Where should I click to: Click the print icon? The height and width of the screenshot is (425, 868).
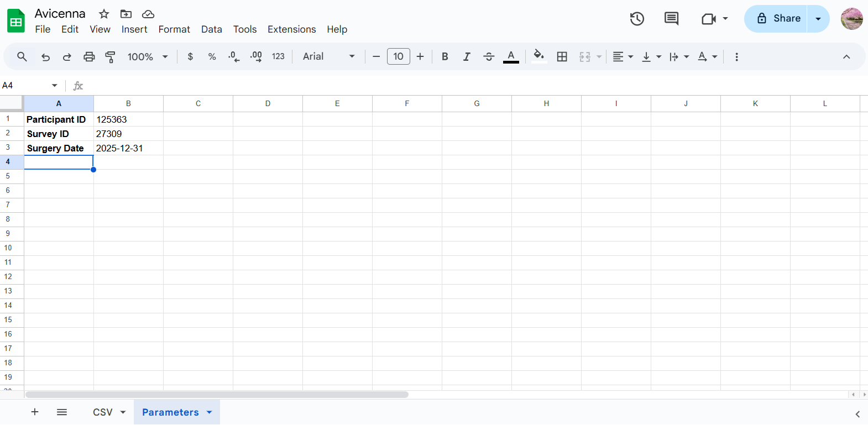[89, 57]
